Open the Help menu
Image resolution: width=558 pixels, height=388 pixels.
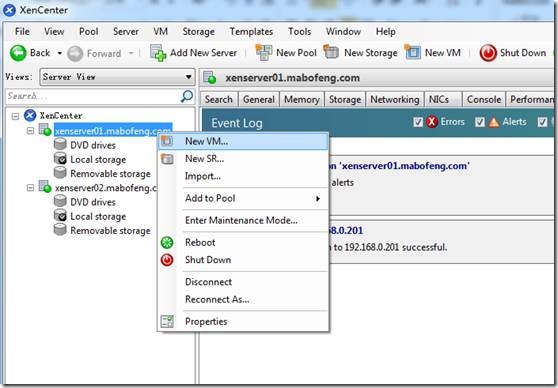coord(385,31)
